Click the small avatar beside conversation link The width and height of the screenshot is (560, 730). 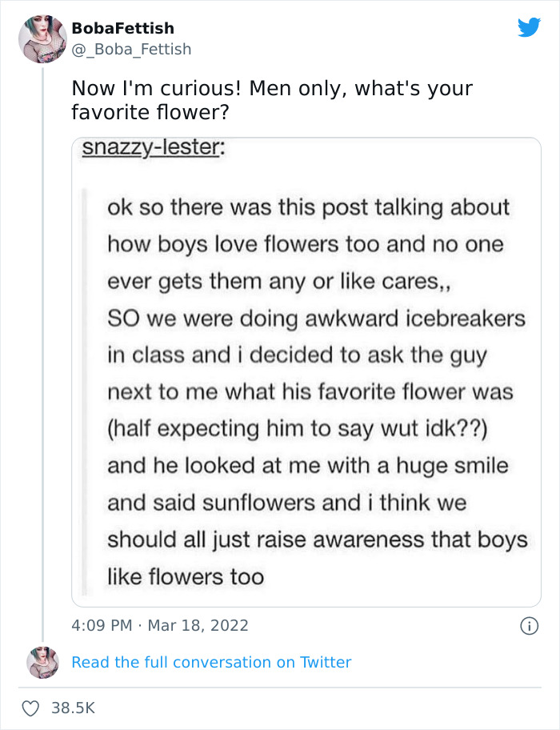[x=42, y=663]
